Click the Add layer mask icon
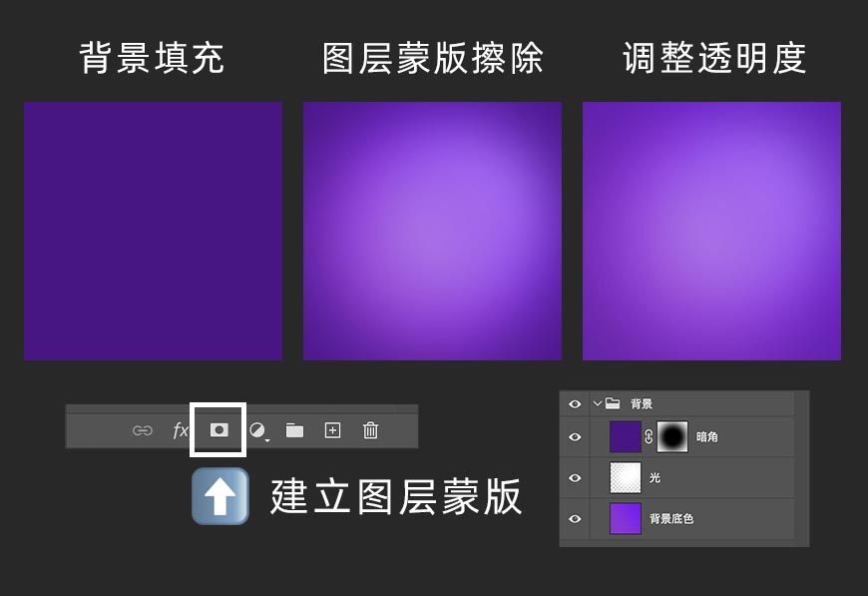868x596 pixels. click(x=220, y=430)
